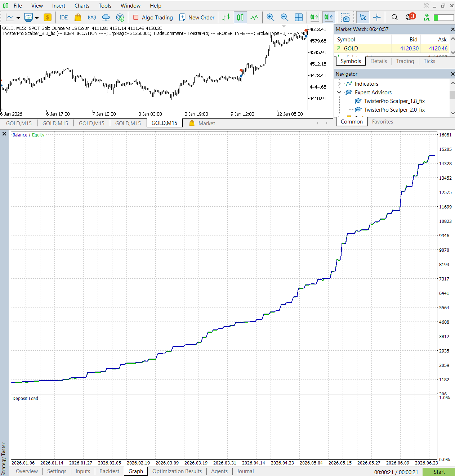Click the radar icon with green plus
Viewport: 455px width, 476px height.
point(120,17)
